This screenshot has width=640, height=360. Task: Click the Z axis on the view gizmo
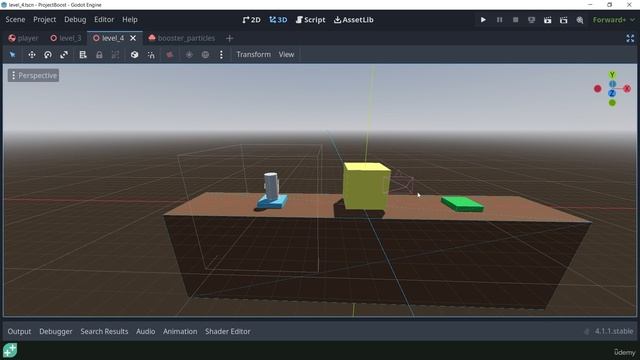pos(612,93)
